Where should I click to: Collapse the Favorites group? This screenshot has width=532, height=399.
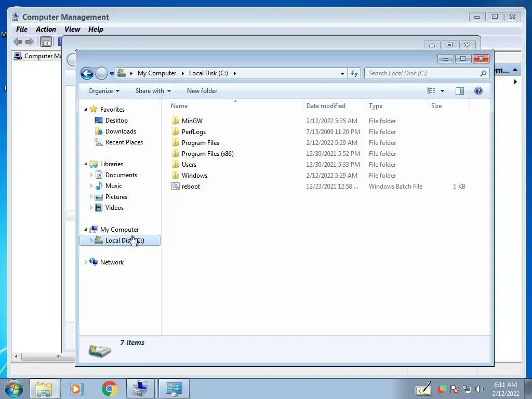coord(86,109)
